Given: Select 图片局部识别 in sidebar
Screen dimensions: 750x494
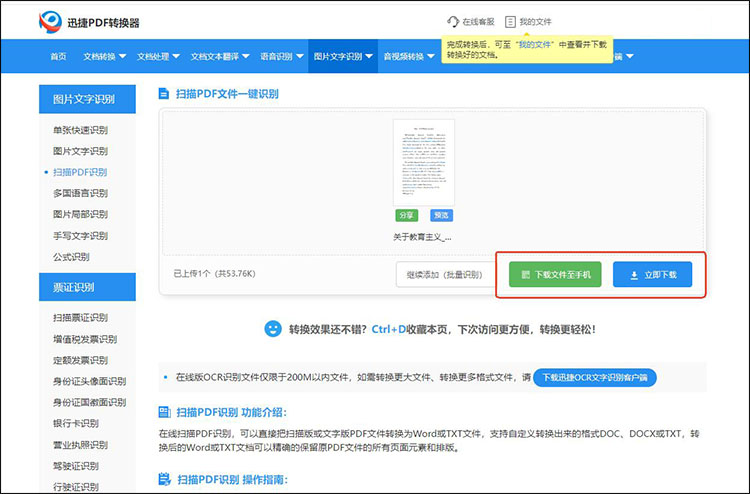Looking at the screenshot, I should (80, 214).
